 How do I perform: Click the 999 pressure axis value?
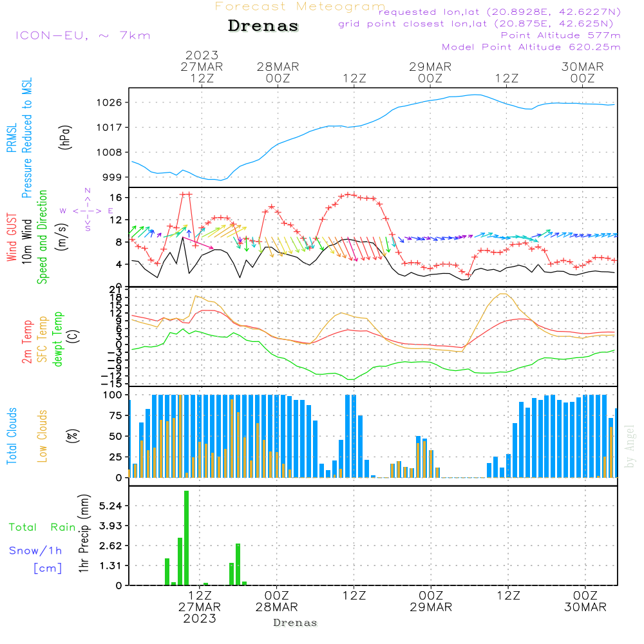(112, 178)
